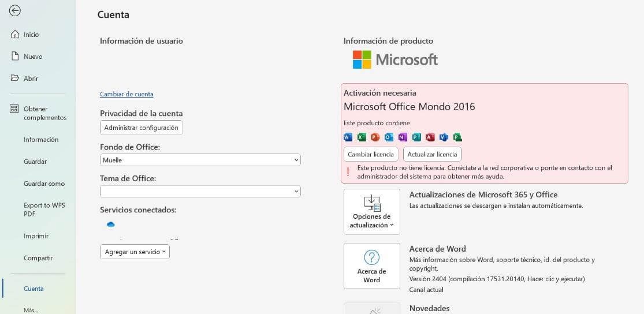The width and height of the screenshot is (644, 314).
Task: Open the Compartir page
Action: [x=38, y=258]
